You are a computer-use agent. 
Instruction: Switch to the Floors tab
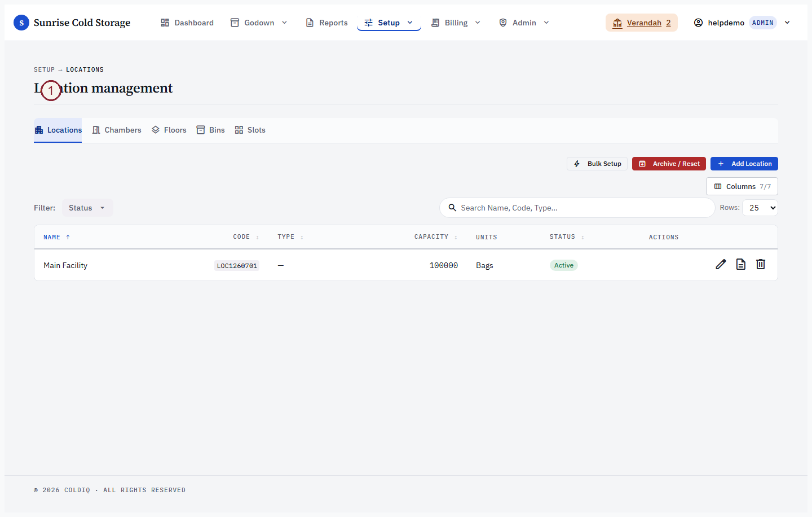click(x=169, y=130)
